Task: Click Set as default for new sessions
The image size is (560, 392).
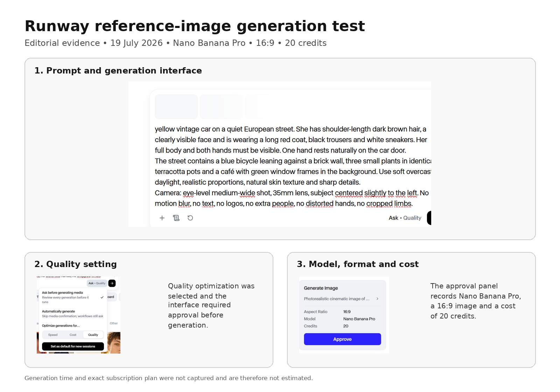Action: 73,346
